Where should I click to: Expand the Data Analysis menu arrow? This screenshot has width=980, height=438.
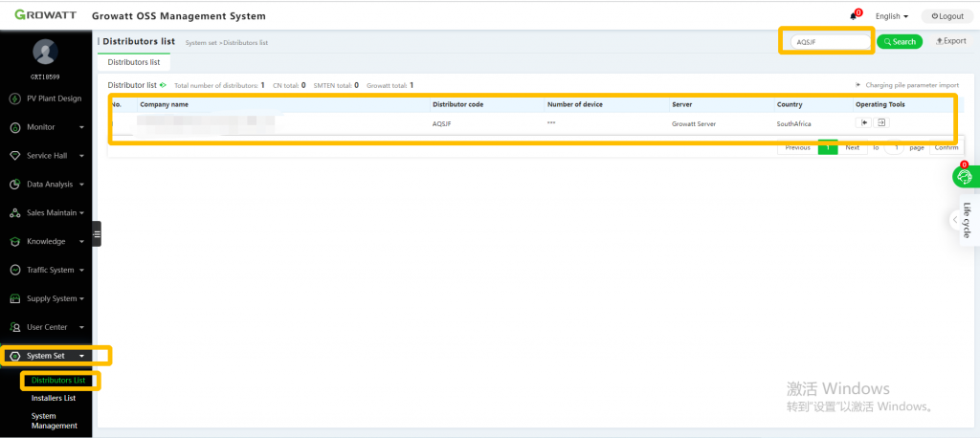(x=81, y=185)
